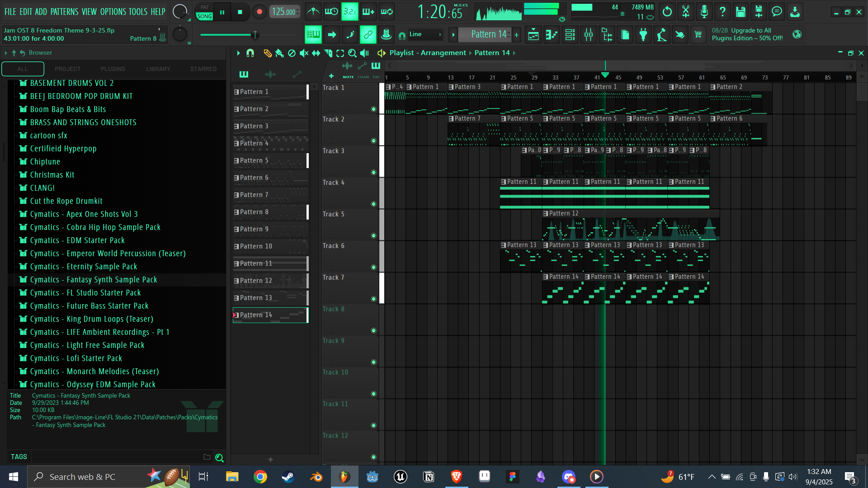Open the TOOLS menu

138,12
